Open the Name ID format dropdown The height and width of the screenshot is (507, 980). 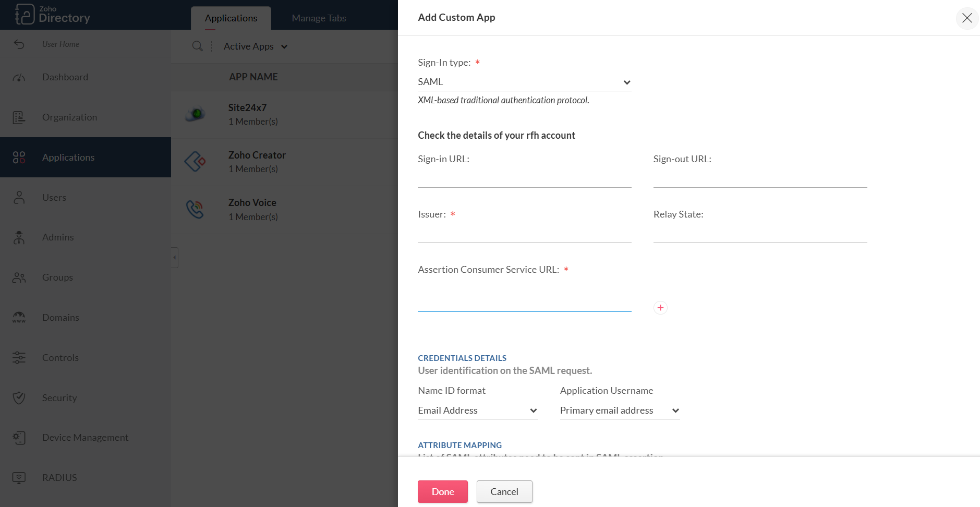coord(477,411)
